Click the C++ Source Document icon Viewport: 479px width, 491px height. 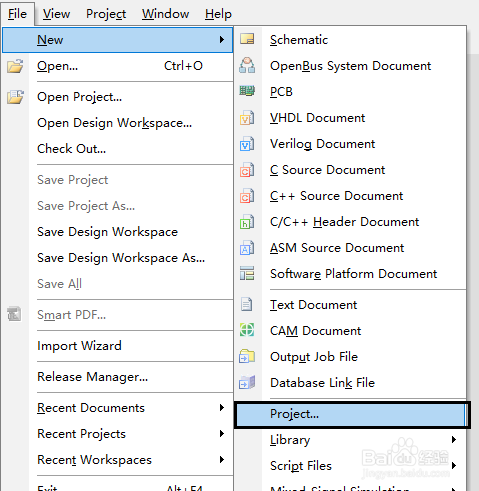[247, 196]
